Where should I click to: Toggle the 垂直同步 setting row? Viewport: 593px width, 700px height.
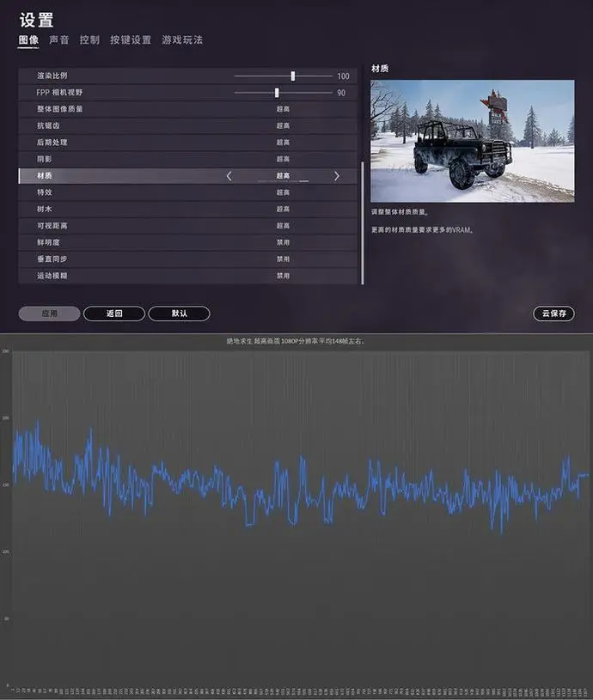187,259
